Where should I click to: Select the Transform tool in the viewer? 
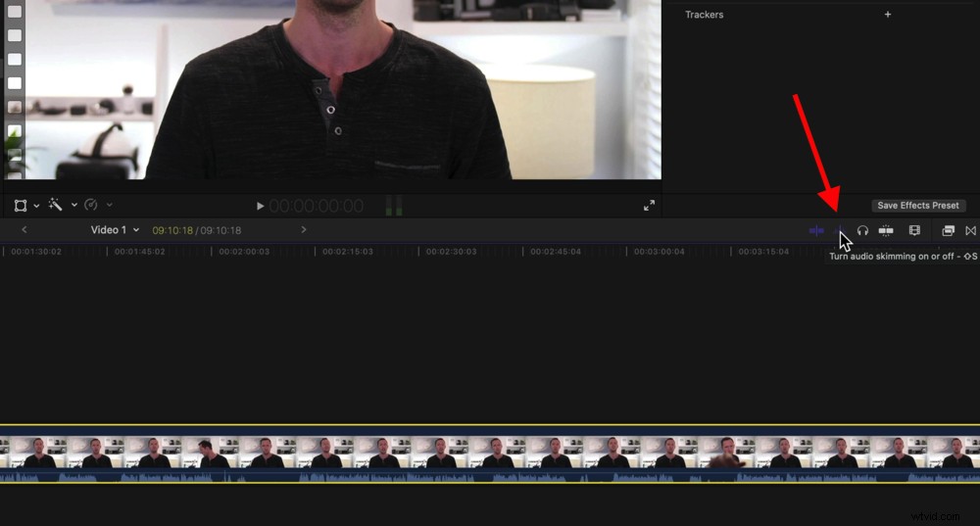(21, 205)
